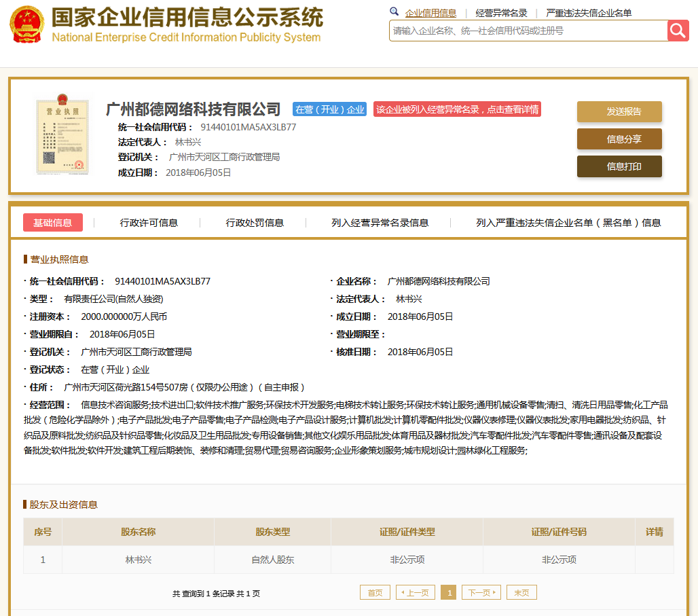Viewport: 698px width, 616px height.
Task: Select the 企业信用信息 search category
Action: (x=430, y=13)
